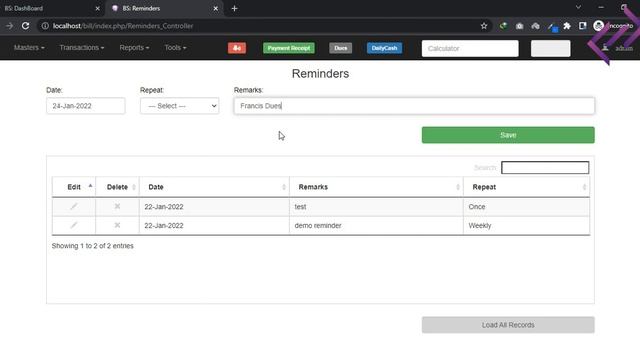Open the Masters dropdown menu
The image size is (640, 360).
pos(29,48)
